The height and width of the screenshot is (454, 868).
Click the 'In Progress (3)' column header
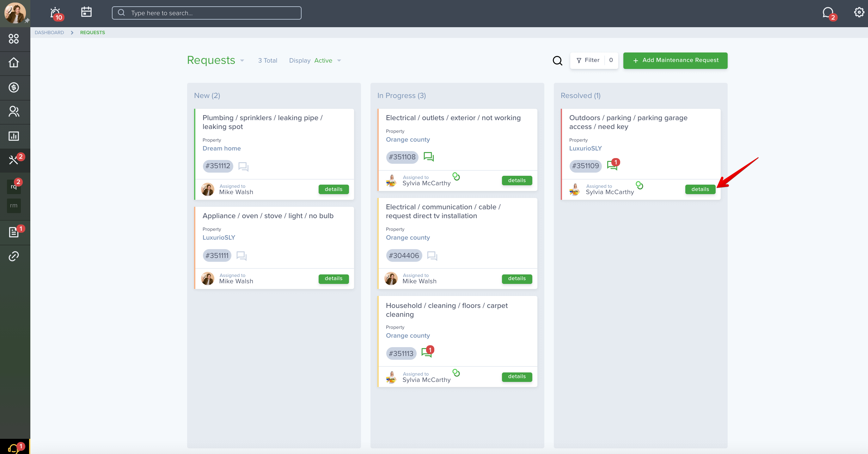pos(401,96)
